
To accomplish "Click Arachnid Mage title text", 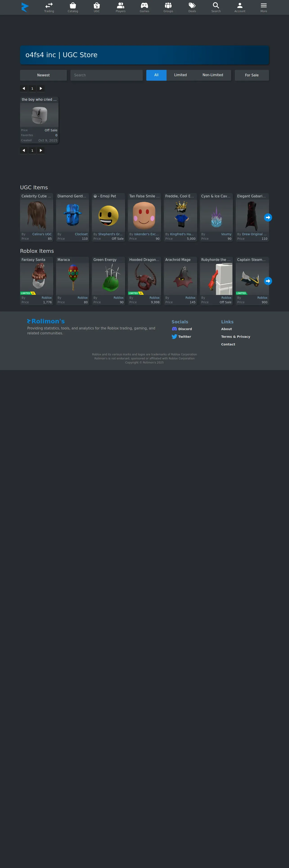I will click(x=178, y=260).
